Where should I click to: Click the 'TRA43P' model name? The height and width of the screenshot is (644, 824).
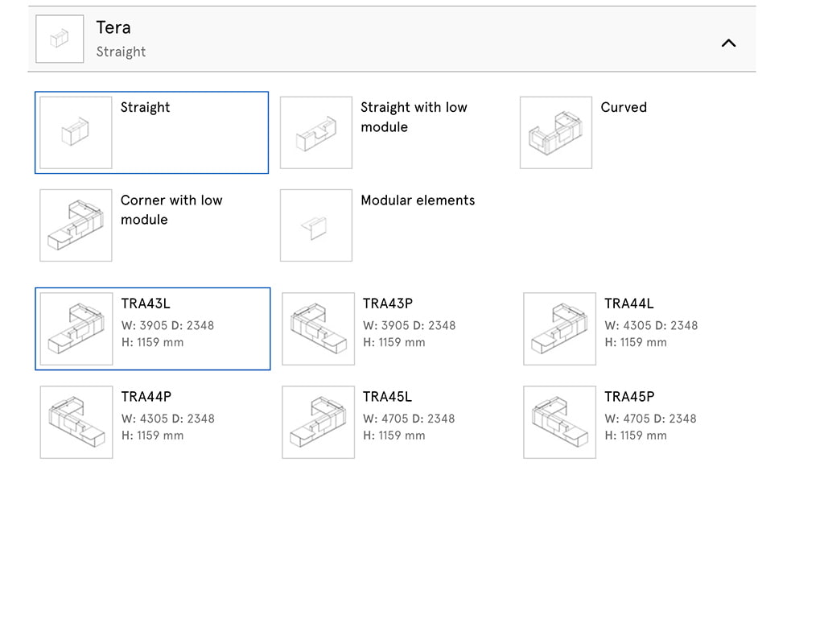pyautogui.click(x=388, y=303)
